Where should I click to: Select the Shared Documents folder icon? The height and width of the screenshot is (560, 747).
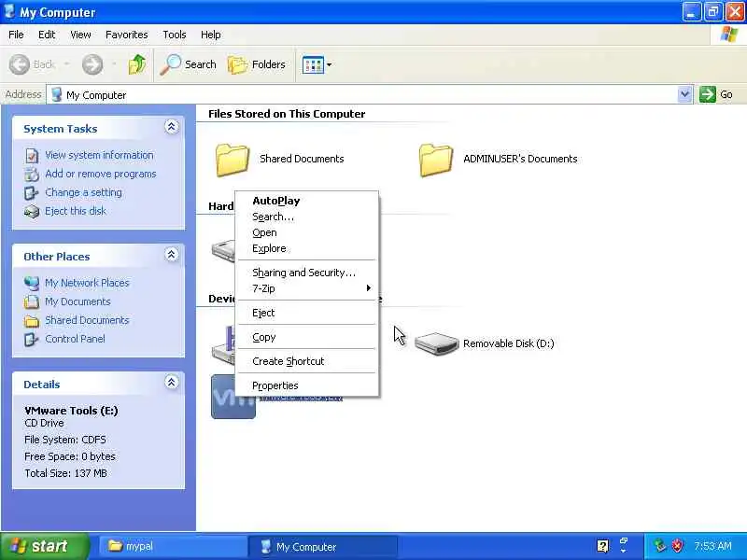[232, 160]
